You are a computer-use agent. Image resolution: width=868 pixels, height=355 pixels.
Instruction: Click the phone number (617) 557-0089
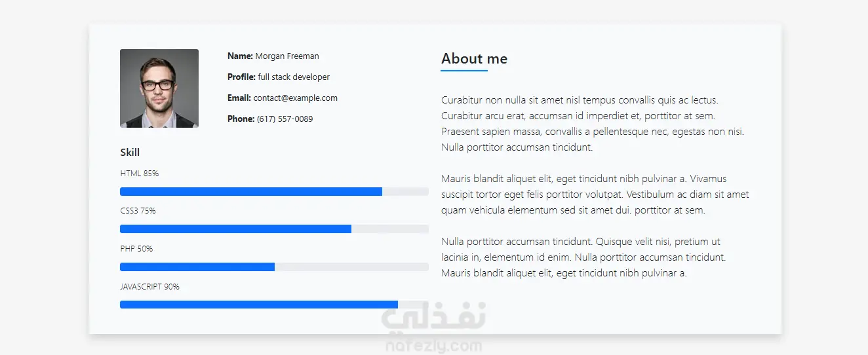(x=285, y=119)
